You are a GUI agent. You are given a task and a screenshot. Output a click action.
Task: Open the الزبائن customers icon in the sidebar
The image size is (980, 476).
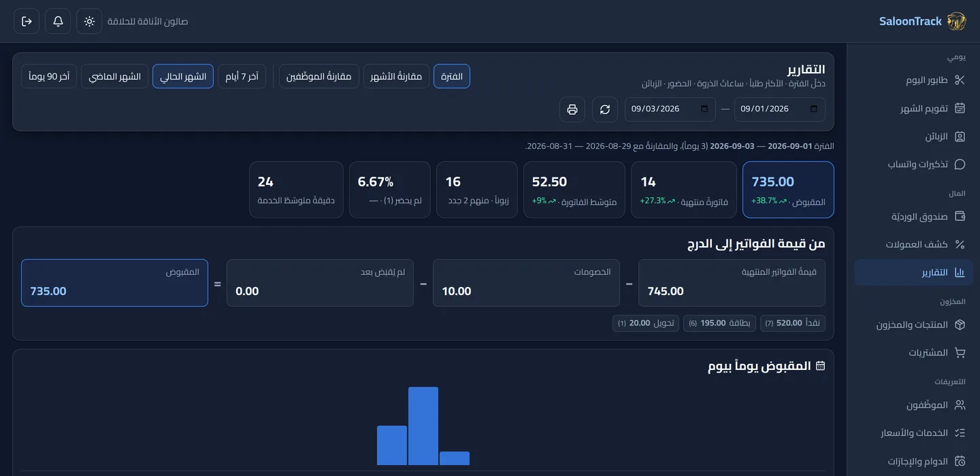(x=960, y=137)
